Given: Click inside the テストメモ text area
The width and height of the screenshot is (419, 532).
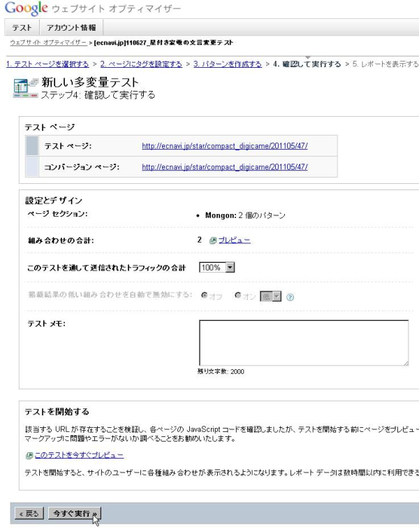Looking at the screenshot, I should click(304, 343).
